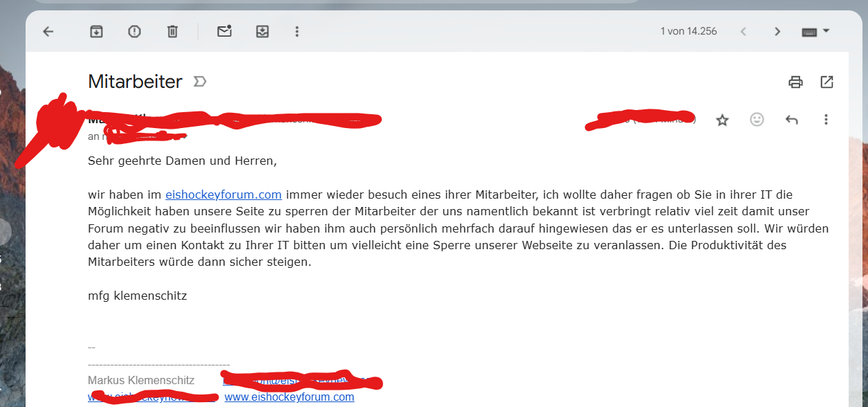Open email in a new window
Image resolution: width=868 pixels, height=407 pixels.
click(827, 82)
